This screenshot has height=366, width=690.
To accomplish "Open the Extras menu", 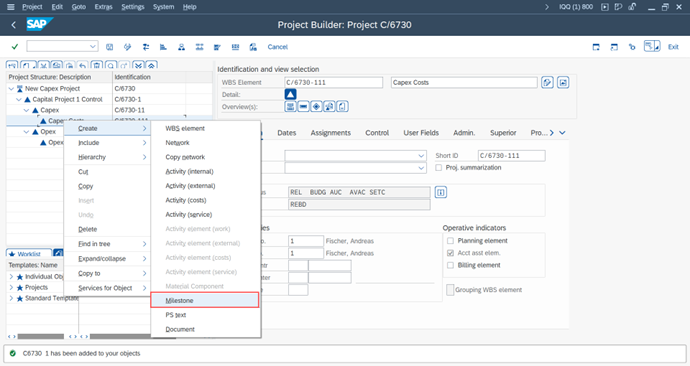I will (x=103, y=7).
